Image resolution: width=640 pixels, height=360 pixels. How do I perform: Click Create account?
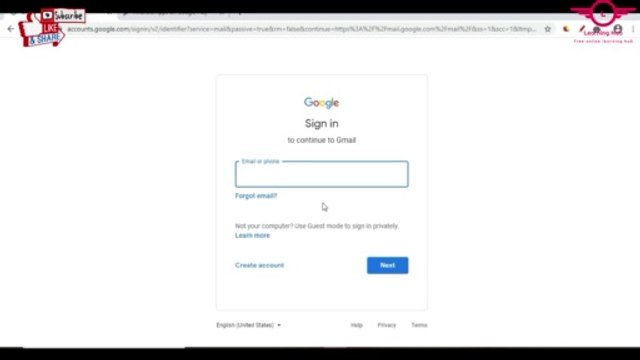point(260,265)
